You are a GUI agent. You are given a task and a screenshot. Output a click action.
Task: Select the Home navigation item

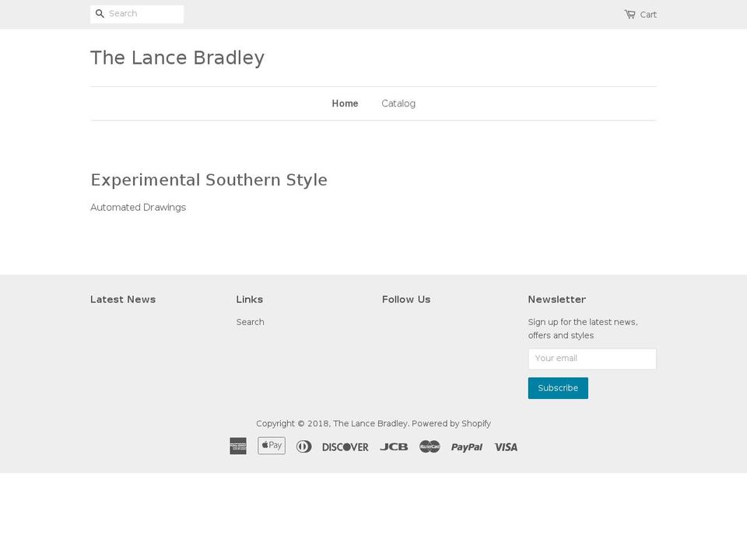(x=345, y=103)
